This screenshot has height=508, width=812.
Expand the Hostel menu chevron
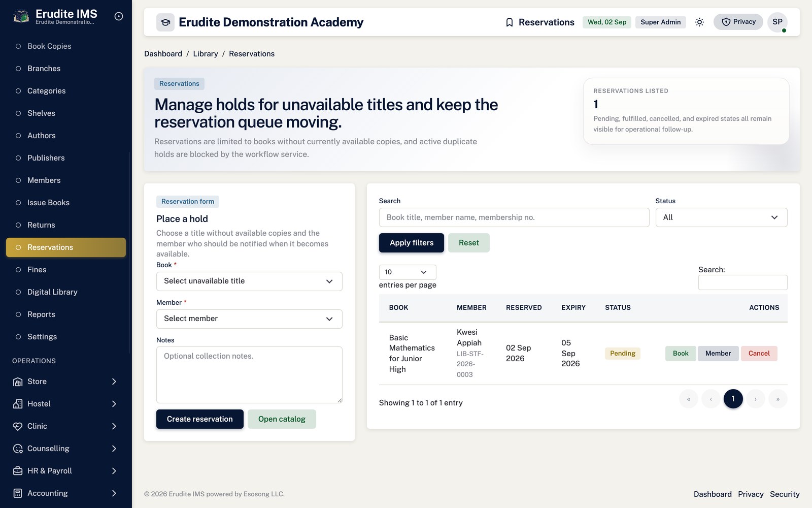(x=114, y=404)
